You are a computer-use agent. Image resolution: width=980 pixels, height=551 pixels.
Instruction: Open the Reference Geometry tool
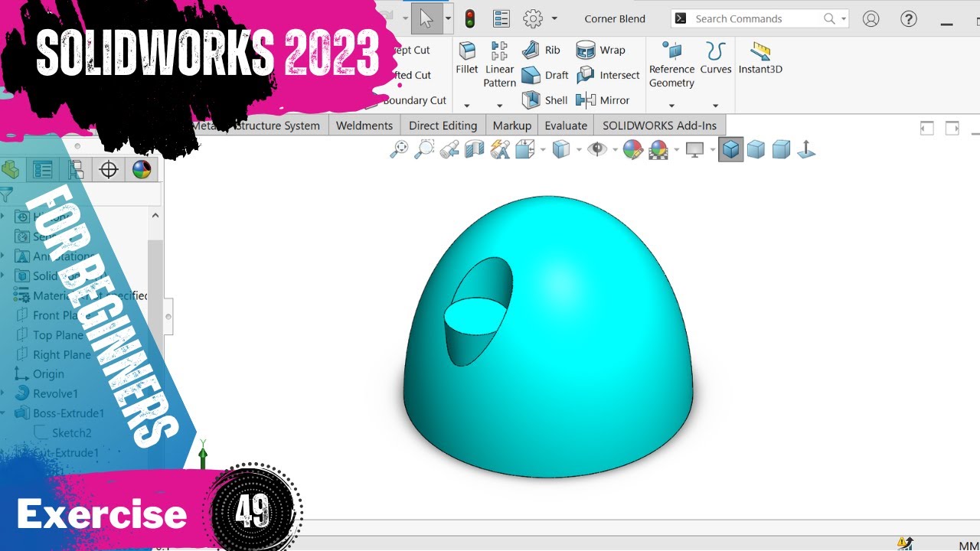click(x=671, y=65)
